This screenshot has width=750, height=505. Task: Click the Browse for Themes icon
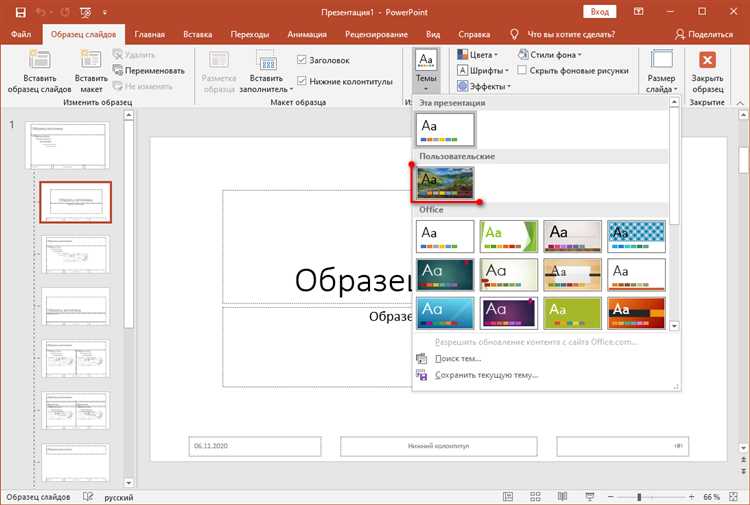[421, 358]
